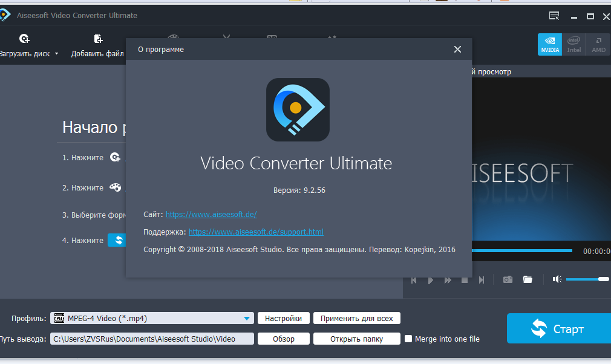Click the preview playback progress bar
This screenshot has height=364, width=611.
(521, 251)
